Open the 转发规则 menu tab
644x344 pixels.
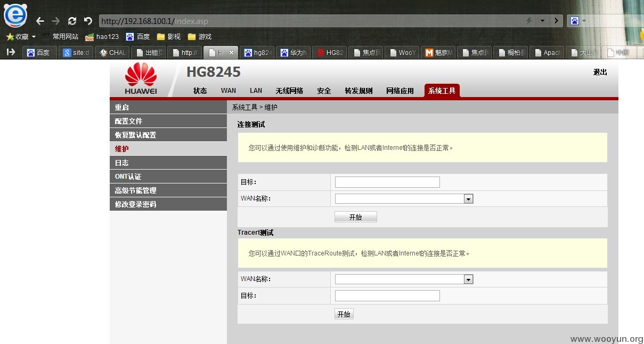tap(358, 91)
